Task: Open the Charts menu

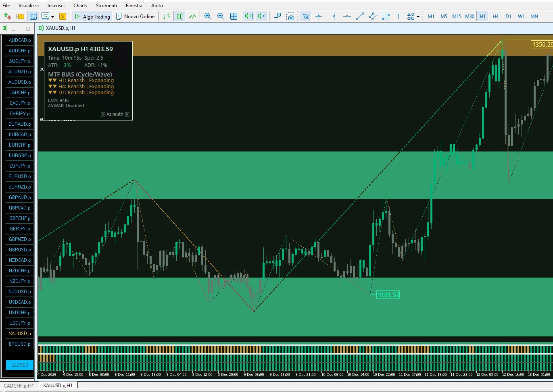Action: (80, 6)
